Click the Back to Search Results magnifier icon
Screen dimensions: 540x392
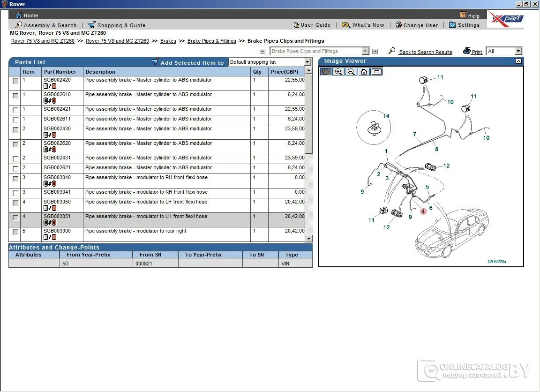click(392, 51)
